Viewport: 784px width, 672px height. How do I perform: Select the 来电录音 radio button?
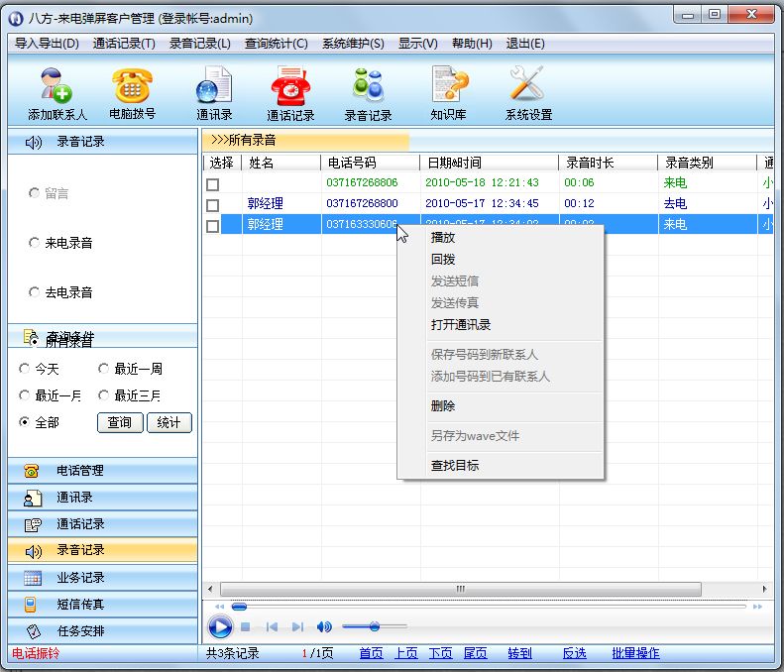point(36,243)
